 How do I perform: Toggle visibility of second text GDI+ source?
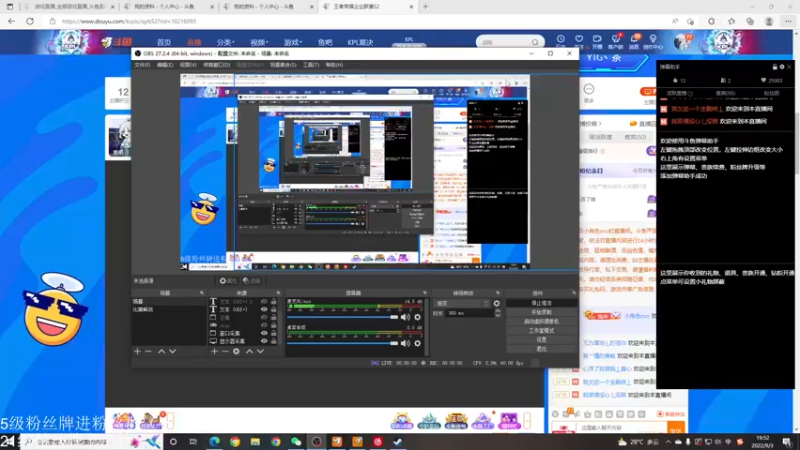(264, 309)
